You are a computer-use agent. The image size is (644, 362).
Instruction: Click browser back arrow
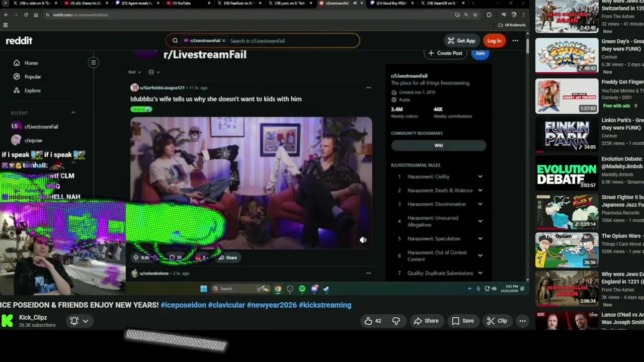click(x=6, y=15)
